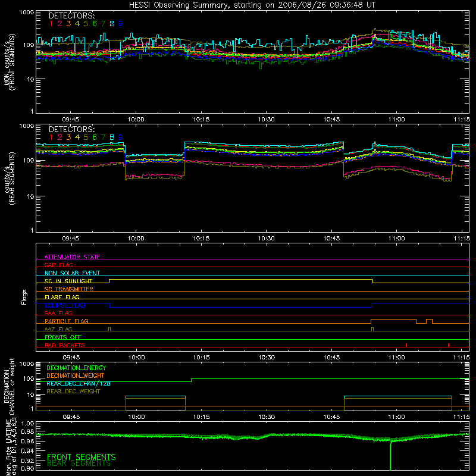Click the FLARE_FLAG label
Viewport: 476px width, 476px height.
coord(62,297)
